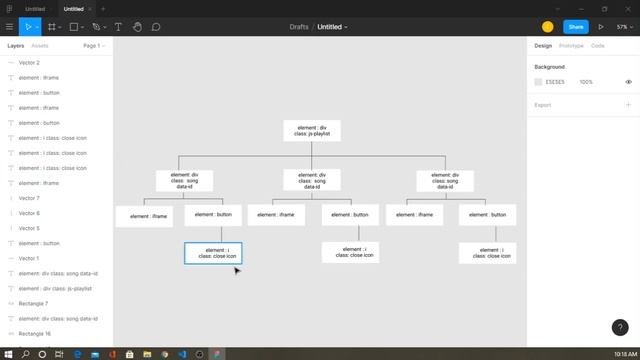Edit the E5E5E5 hex color field
Screen dimensions: 640x360
point(555,82)
